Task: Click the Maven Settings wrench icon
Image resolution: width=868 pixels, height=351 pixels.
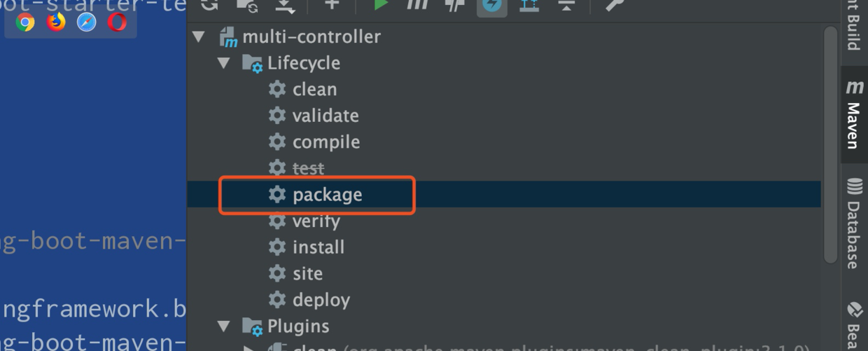Action: (x=614, y=4)
